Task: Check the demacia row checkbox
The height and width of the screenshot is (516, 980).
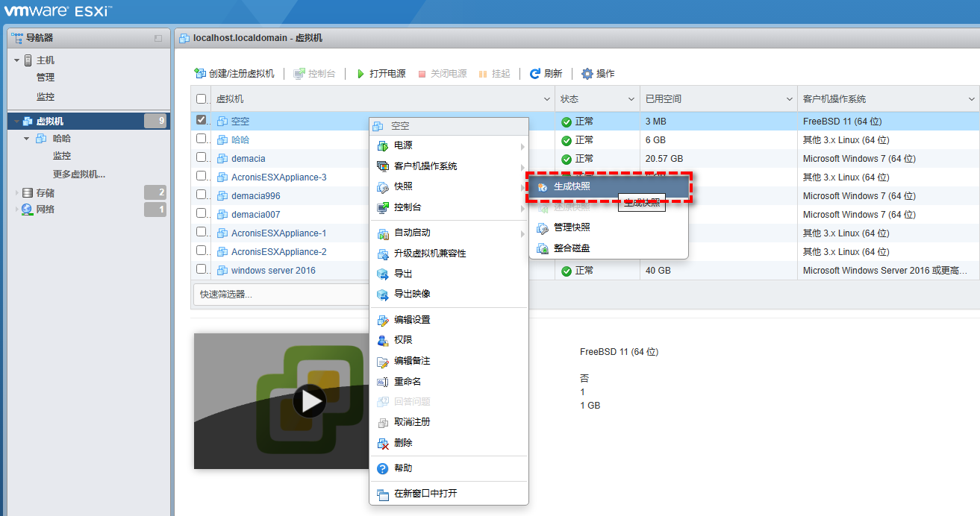Action: click(x=202, y=157)
